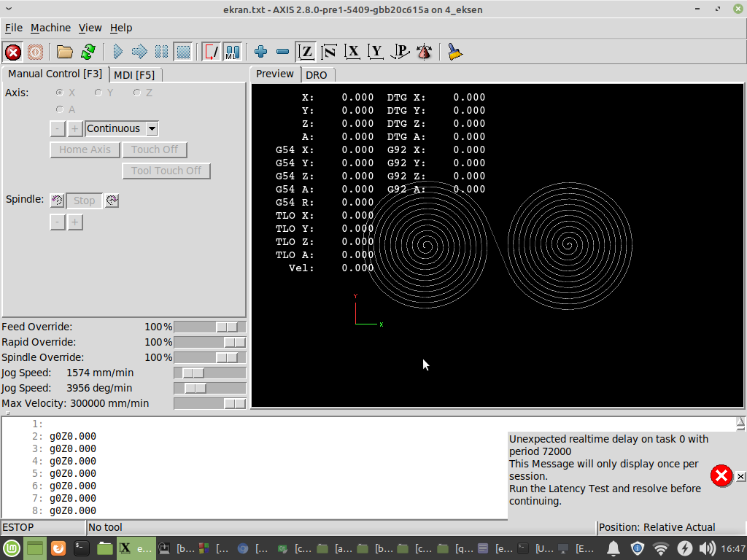Viewport: 747px width, 560px height.
Task: Switch to front view Y icon
Action: point(376,52)
